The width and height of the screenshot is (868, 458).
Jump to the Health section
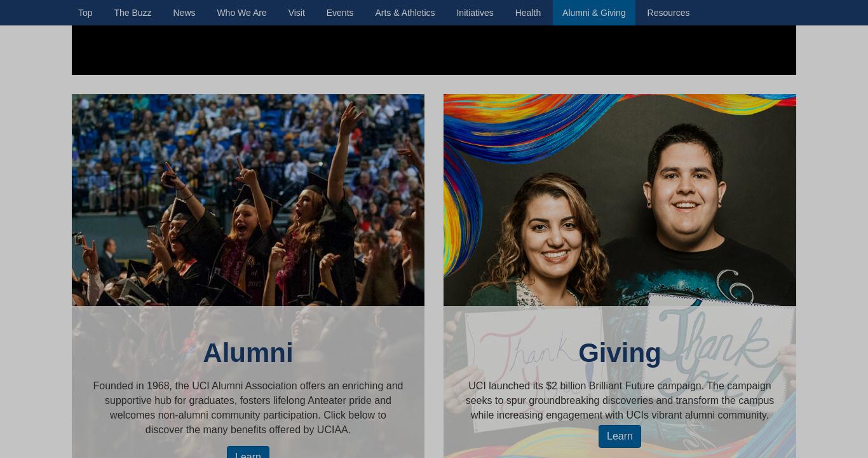(x=528, y=13)
